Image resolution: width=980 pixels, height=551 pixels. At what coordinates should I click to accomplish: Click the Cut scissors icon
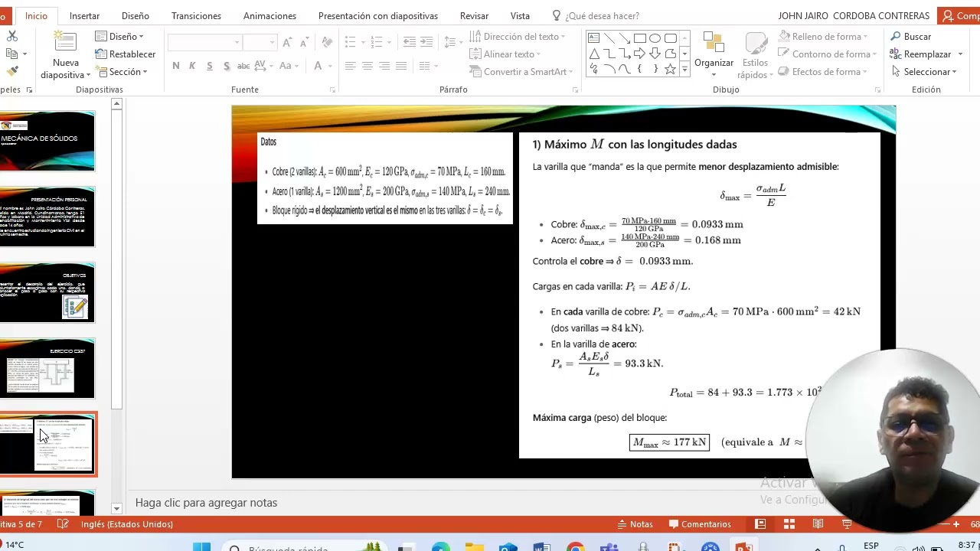point(11,37)
